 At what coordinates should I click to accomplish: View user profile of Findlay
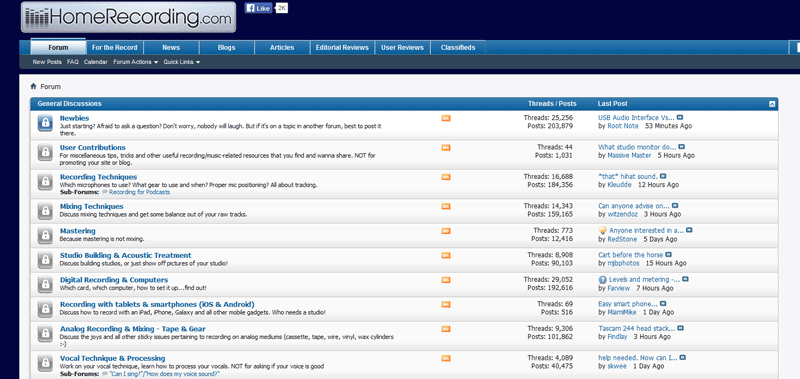(618, 337)
